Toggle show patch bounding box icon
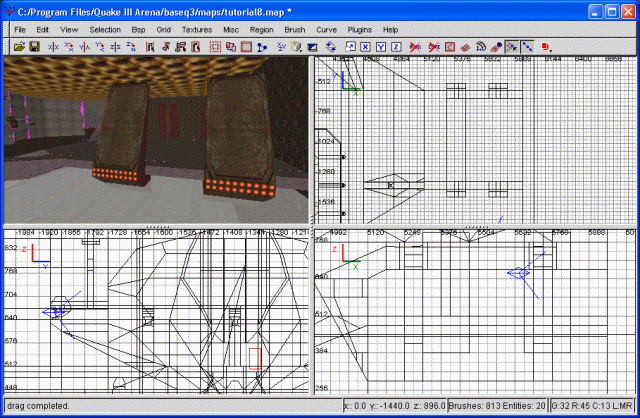This screenshot has height=418, width=640. coord(449,47)
